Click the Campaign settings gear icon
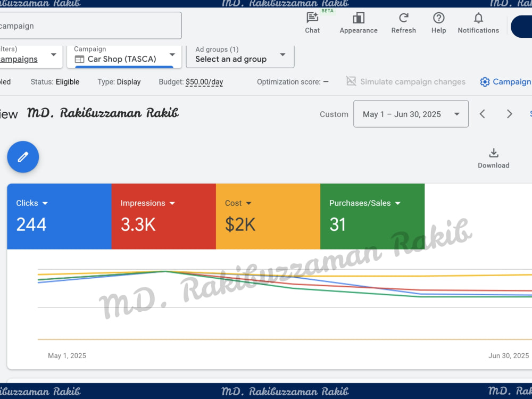 point(485,82)
